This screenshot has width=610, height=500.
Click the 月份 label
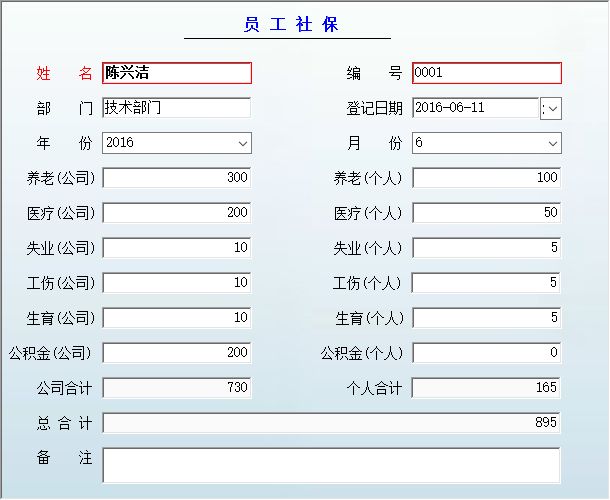tap(374, 143)
